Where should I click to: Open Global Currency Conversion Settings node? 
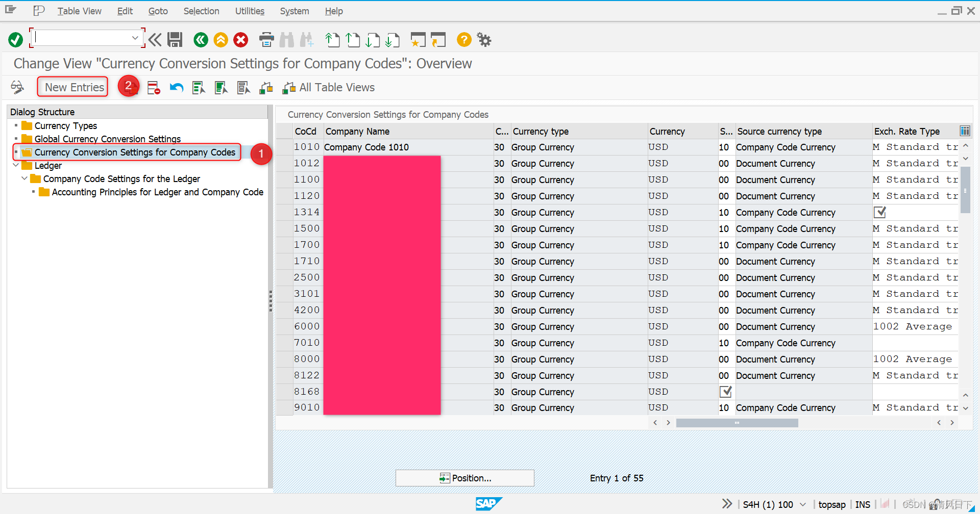[108, 139]
